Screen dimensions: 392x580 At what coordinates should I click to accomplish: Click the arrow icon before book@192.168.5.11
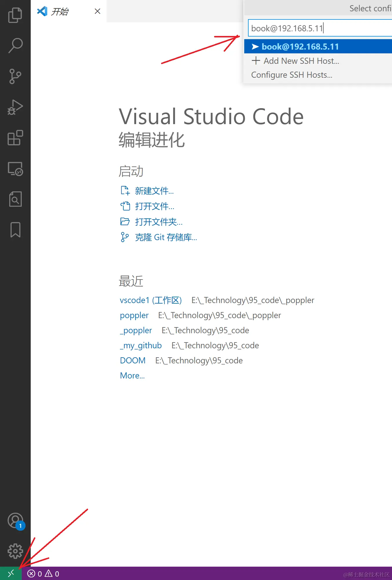pos(255,46)
